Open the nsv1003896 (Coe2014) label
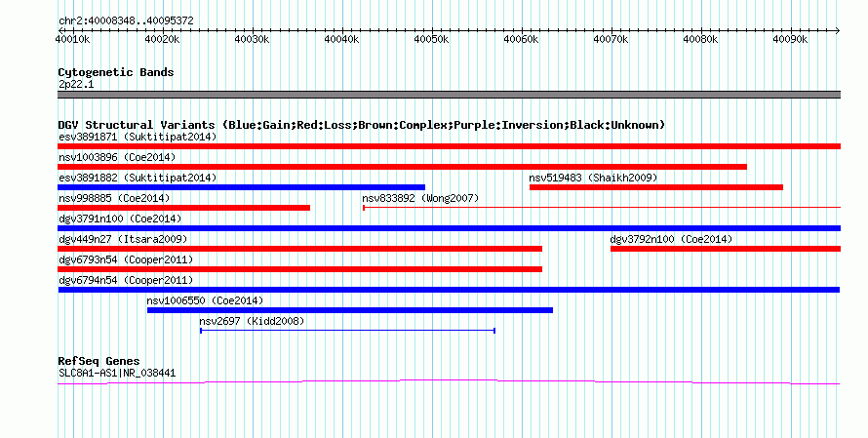This screenshot has height=438, width=868. click(x=117, y=157)
